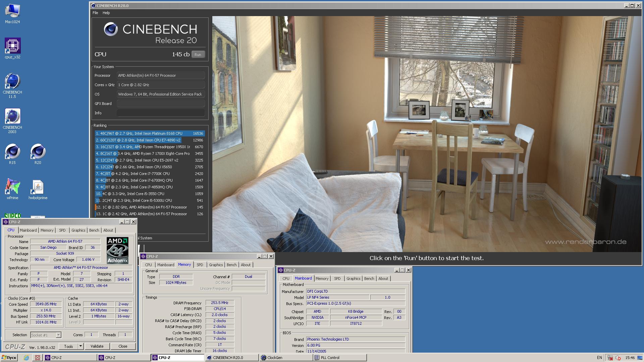This screenshot has width=644, height=362.
Task: Open SPD tab in CPU-Z Memory window
Action: click(x=200, y=265)
